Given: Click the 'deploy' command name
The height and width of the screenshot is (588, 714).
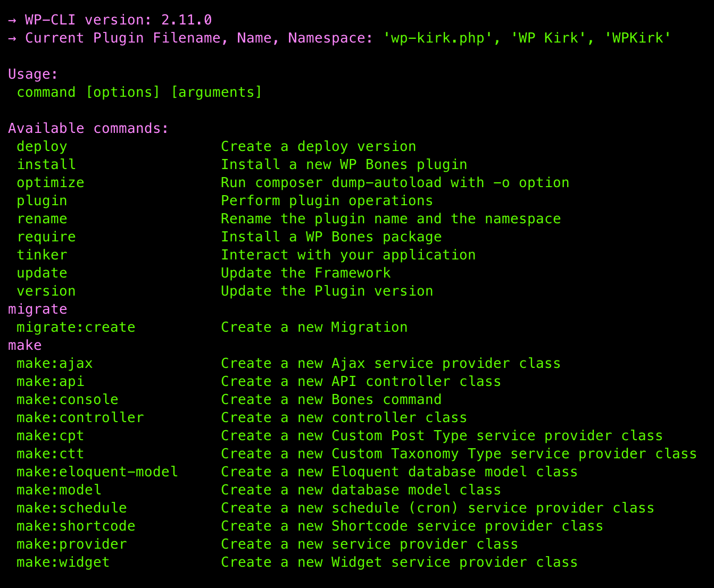Looking at the screenshot, I should 42,147.
